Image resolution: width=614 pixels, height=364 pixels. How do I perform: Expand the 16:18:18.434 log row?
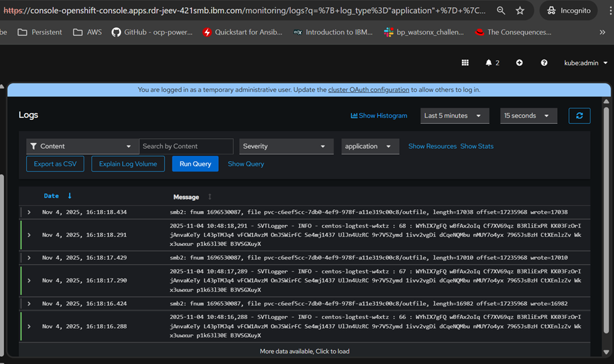pos(29,212)
